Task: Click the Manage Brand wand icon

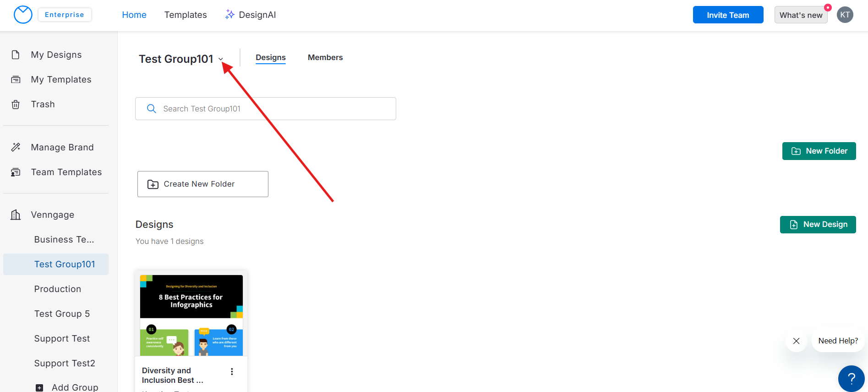Action: point(16,147)
